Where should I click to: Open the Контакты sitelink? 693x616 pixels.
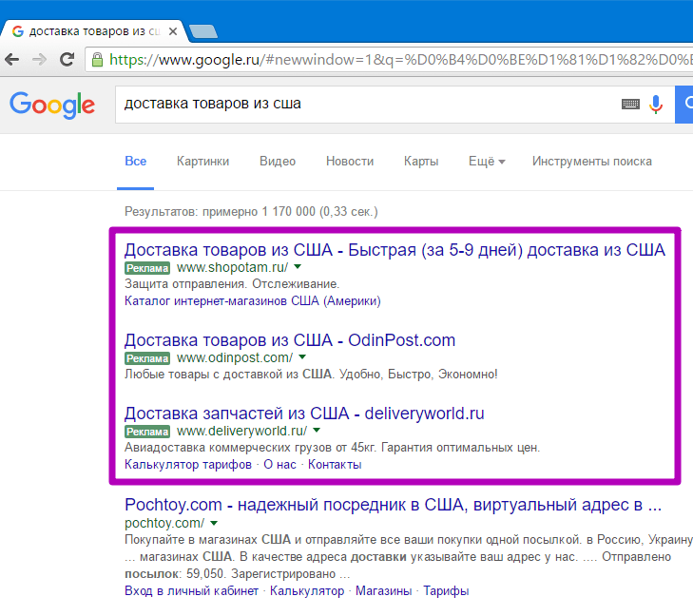(x=335, y=465)
